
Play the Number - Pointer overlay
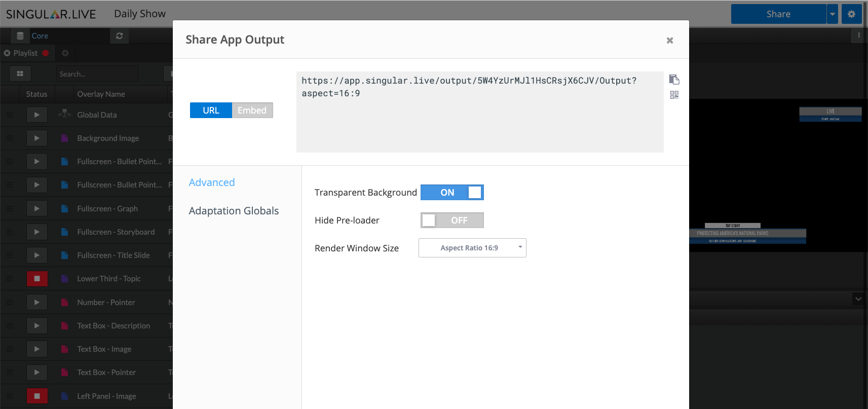[37, 303]
